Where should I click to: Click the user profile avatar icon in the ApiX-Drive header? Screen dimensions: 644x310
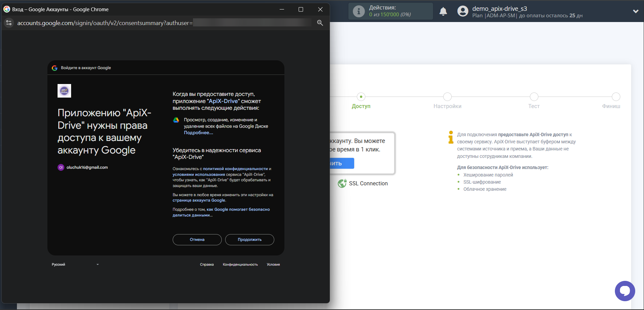[x=463, y=11]
